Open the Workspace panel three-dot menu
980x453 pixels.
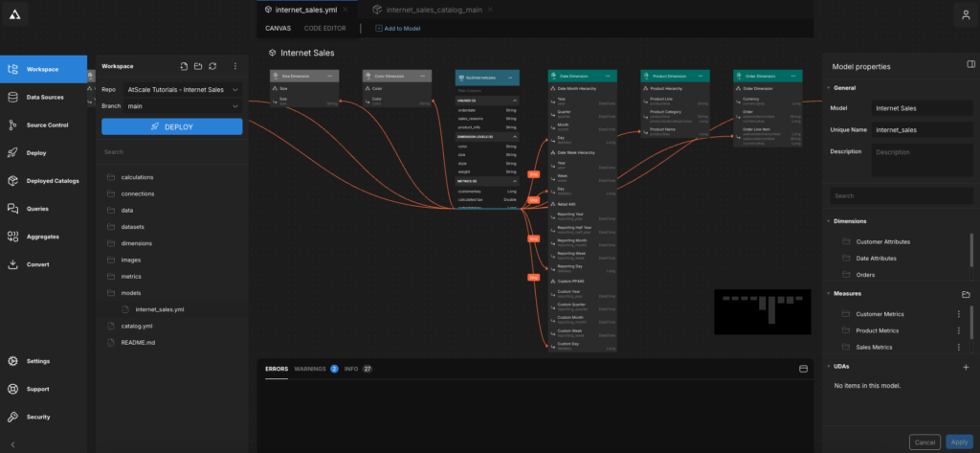[235, 66]
